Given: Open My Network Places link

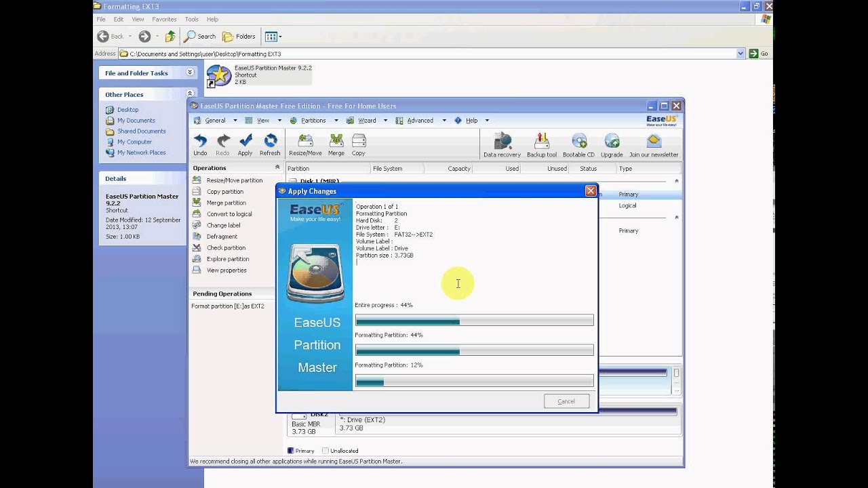Looking at the screenshot, I should pyautogui.click(x=141, y=152).
